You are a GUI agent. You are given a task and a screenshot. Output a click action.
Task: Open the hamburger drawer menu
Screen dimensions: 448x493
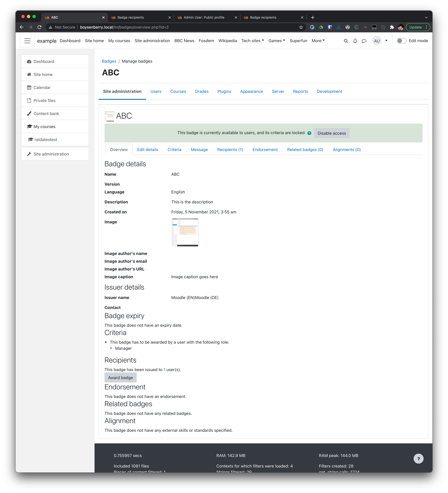pyautogui.click(x=27, y=41)
